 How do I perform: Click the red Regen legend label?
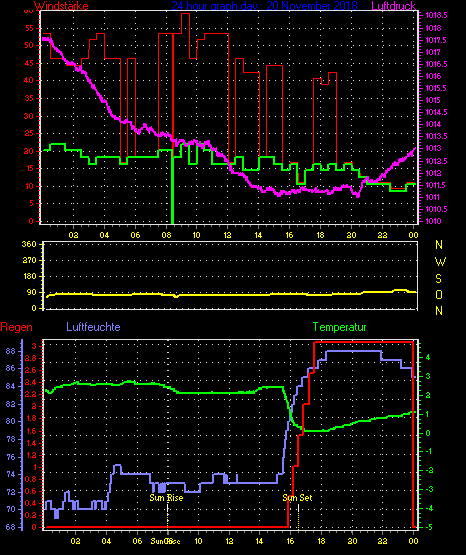17,327
